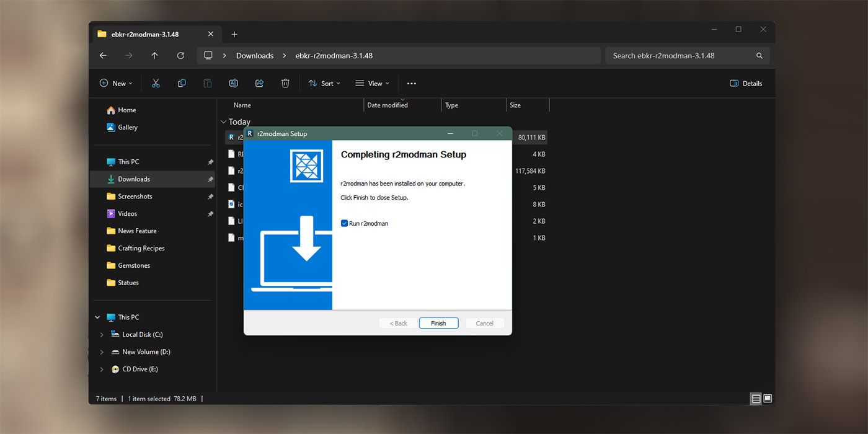
Task: Click the Rename icon in Explorer toolbar
Action: (233, 83)
